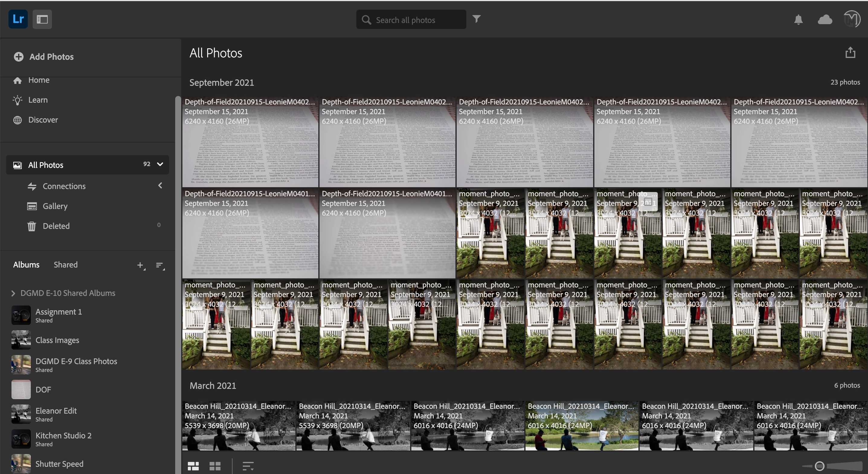Open the share/export icon for All Photos
Image resolution: width=868 pixels, height=474 pixels.
[850, 53]
